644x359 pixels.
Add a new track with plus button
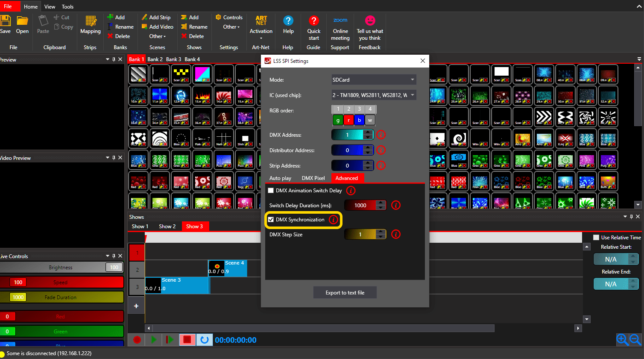pyautogui.click(x=136, y=306)
